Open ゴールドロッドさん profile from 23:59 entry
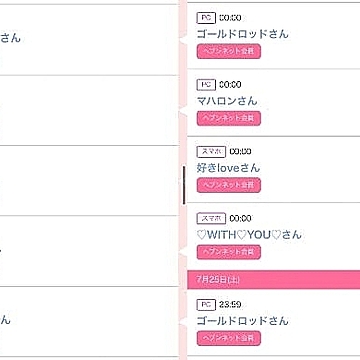The width and height of the screenshot is (360, 360). pyautogui.click(x=242, y=321)
